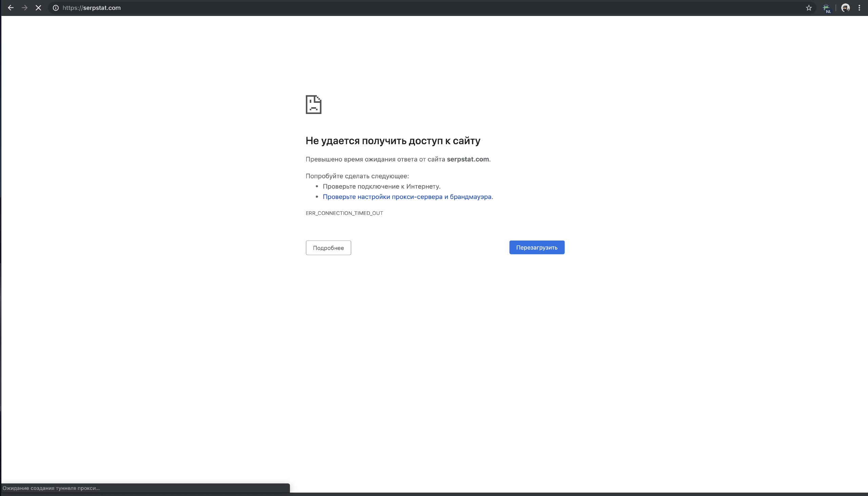Bookmark this page with star icon
Image resolution: width=868 pixels, height=496 pixels.
pos(809,8)
